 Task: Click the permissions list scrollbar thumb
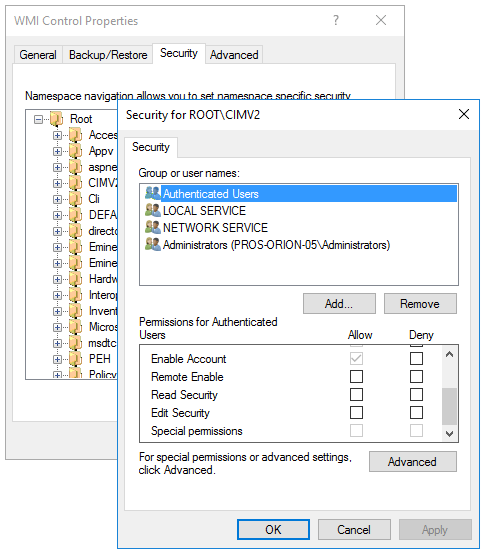(x=449, y=406)
